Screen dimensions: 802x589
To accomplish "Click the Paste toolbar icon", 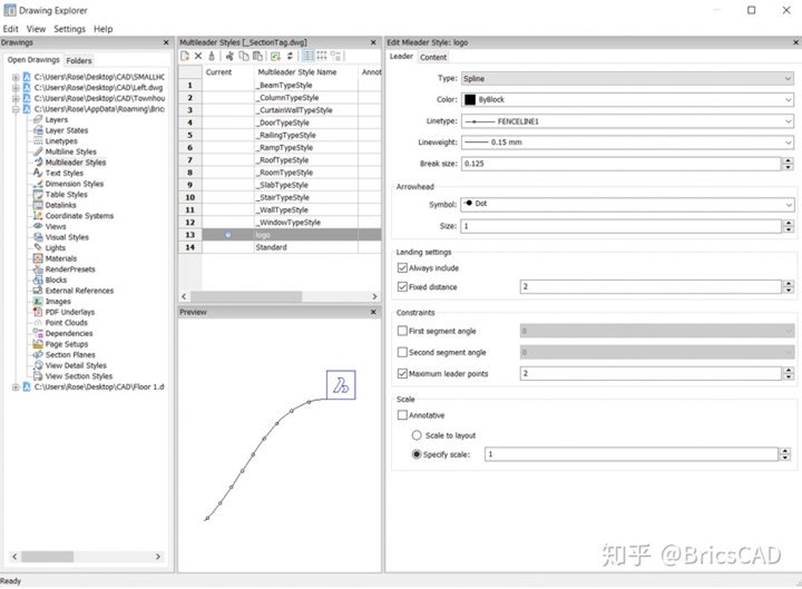I will (258, 56).
